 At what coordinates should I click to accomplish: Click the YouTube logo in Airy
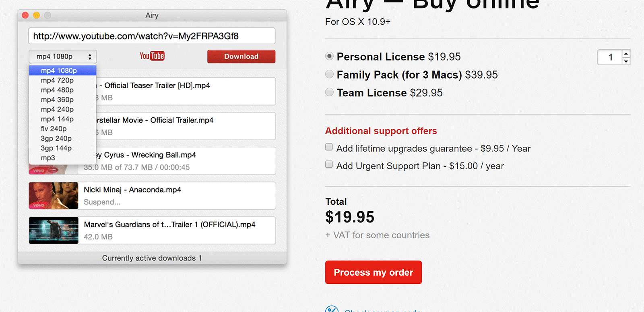(152, 56)
